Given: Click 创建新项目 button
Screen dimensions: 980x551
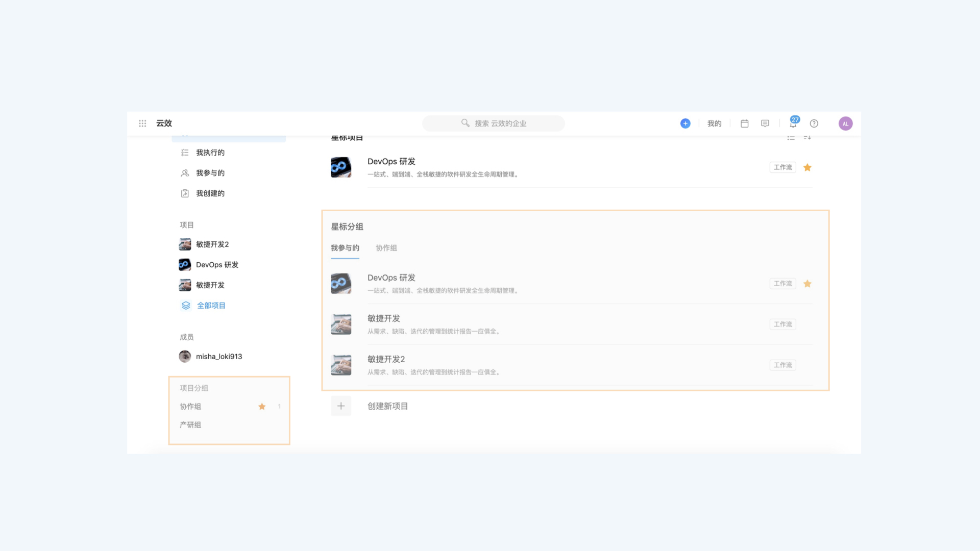Looking at the screenshot, I should tap(389, 406).
